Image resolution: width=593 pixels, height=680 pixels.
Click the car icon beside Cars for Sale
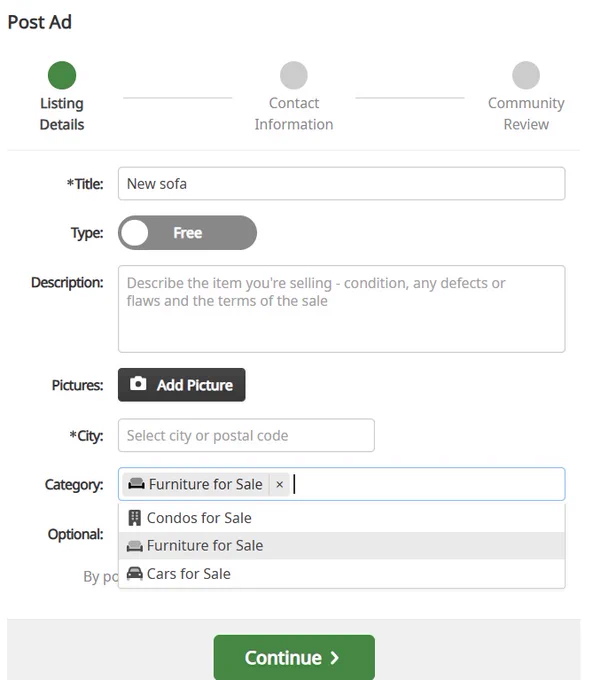click(x=134, y=573)
